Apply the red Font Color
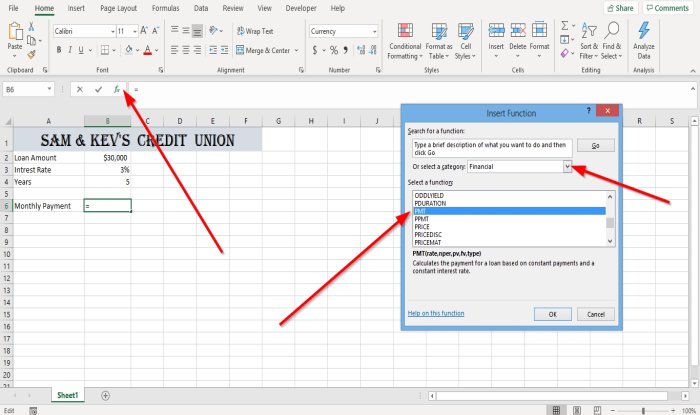The width and height of the screenshot is (700, 415). pos(148,50)
